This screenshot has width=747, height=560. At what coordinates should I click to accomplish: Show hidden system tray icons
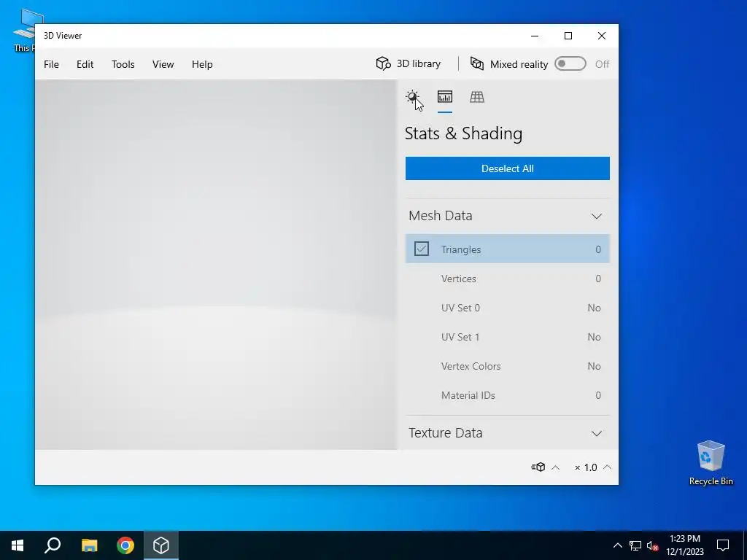coord(617,545)
